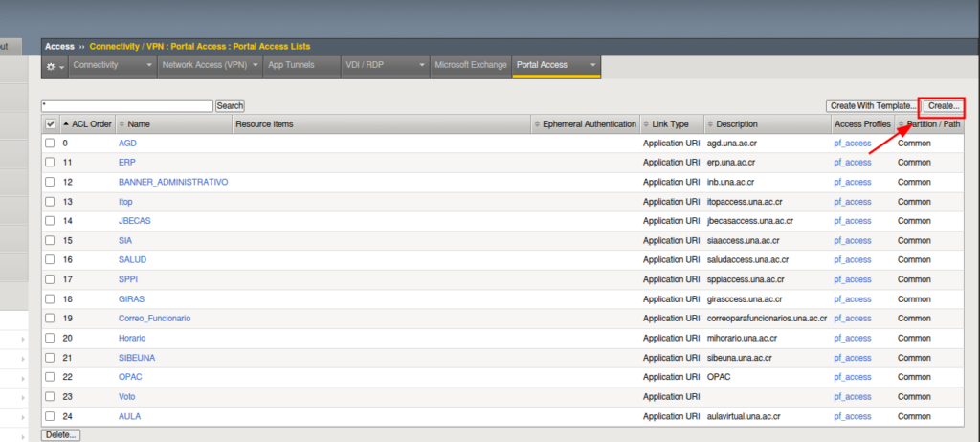Click sort icon for Link Type column
The image size is (980, 442).
(646, 124)
